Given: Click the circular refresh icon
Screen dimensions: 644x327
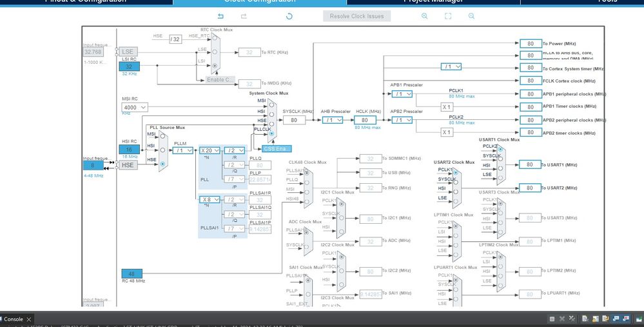Looking at the screenshot, I should click(289, 16).
